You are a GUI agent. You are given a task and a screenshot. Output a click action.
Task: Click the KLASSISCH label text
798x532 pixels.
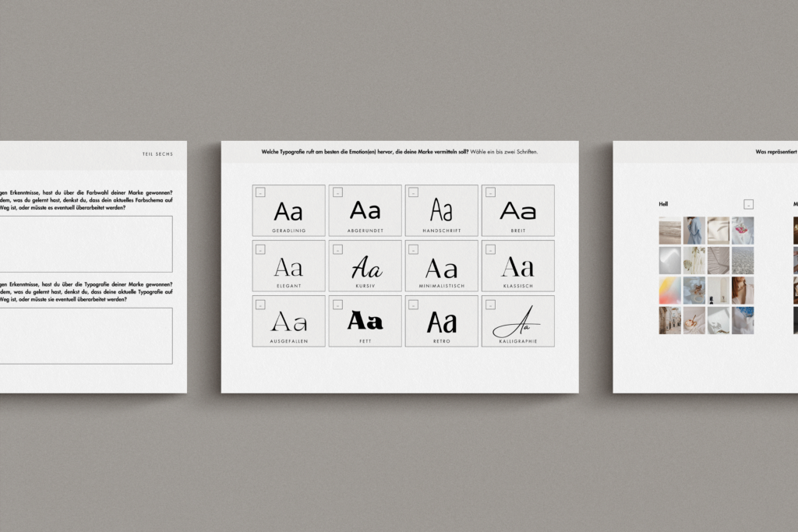(518, 286)
